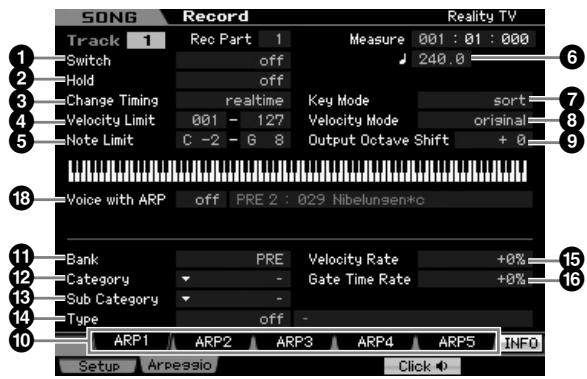Click the INFO button
Image resolution: width=587 pixels, height=379 pixels.
521,343
